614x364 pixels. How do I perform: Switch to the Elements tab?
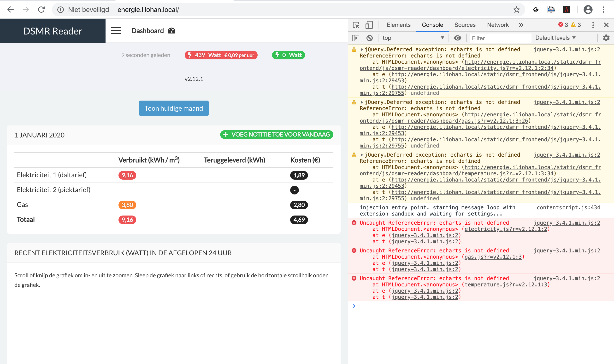(x=398, y=24)
